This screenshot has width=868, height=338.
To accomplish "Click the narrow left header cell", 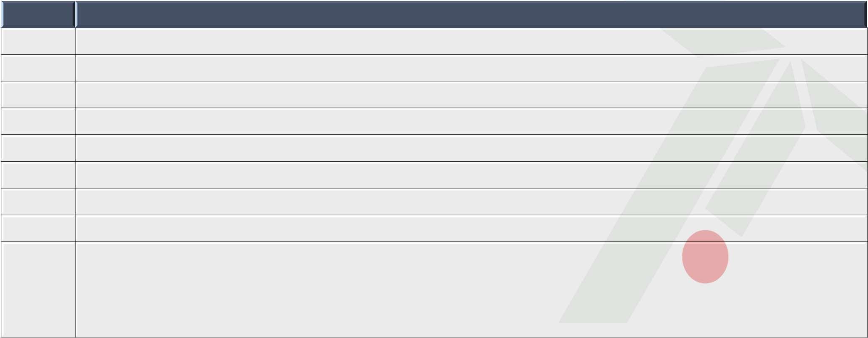I will 38,14.
